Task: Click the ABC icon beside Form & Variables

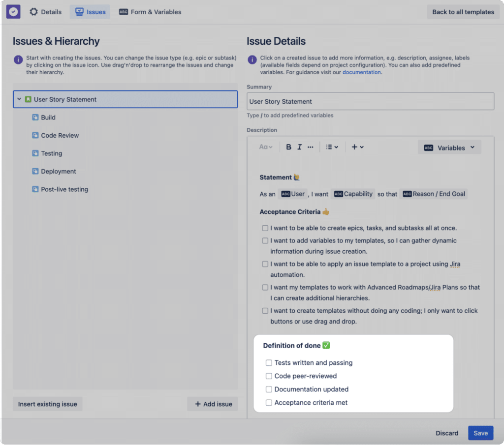Action: (124, 12)
